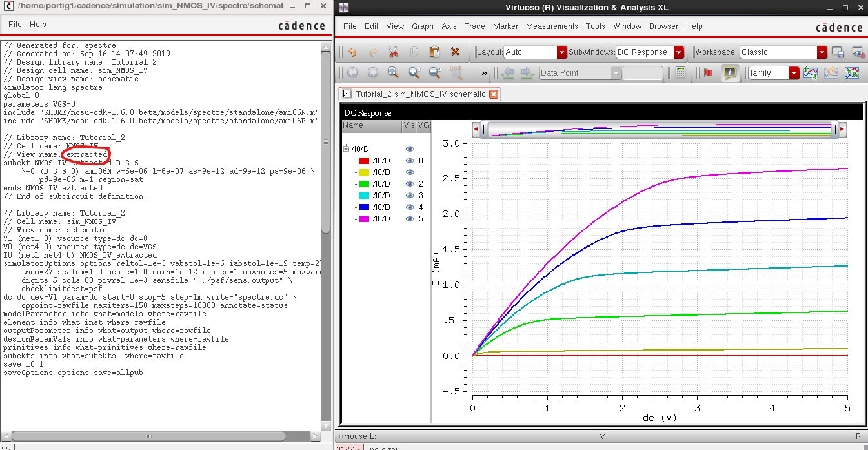Viewport: 868px width, 450px height.
Task: Toggle eye icon for VGS=3 cyan trace
Action: point(409,196)
